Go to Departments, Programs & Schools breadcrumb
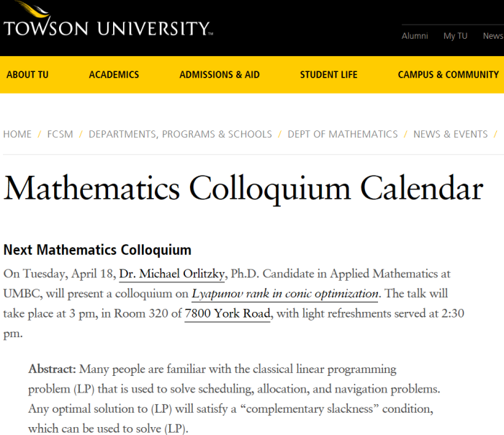Viewport: 504px width, 435px height. pos(180,134)
